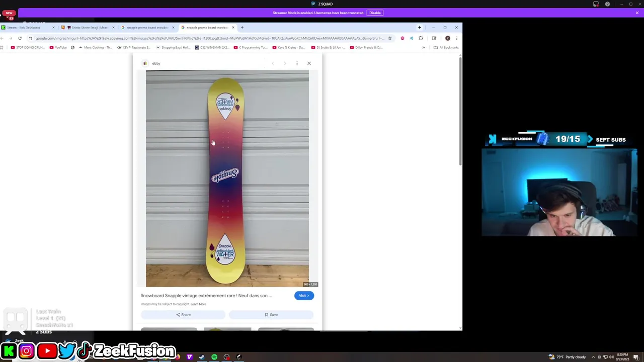Click the Visit button for eBay listing
644x362 pixels.
pyautogui.click(x=304, y=296)
